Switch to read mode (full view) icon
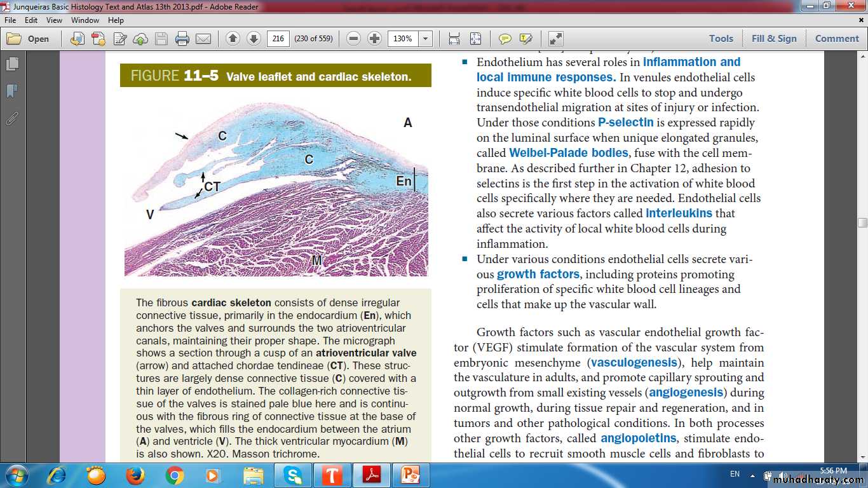 555,39
